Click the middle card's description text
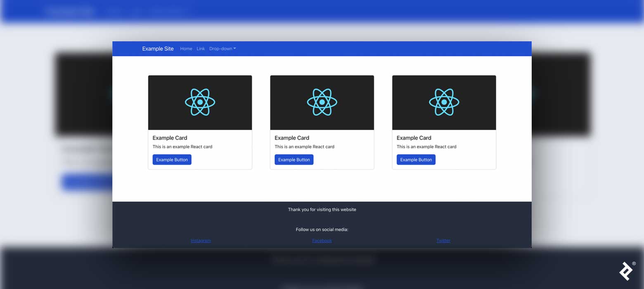The image size is (644, 289). 304,147
